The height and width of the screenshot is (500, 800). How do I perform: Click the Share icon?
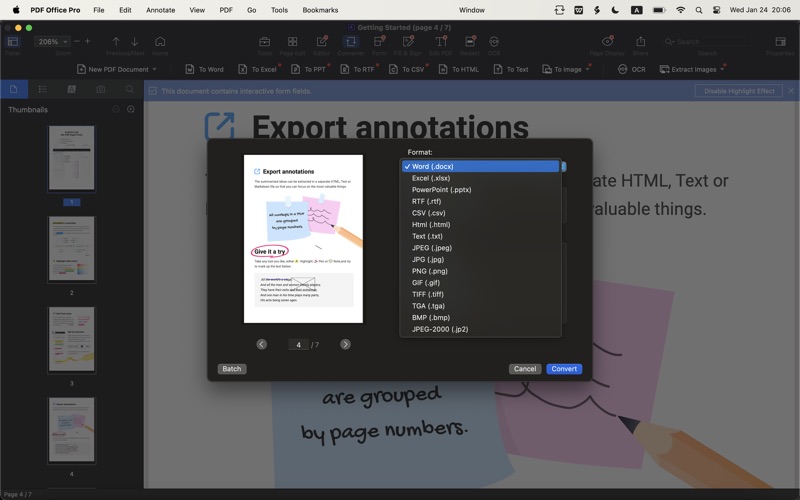click(640, 42)
